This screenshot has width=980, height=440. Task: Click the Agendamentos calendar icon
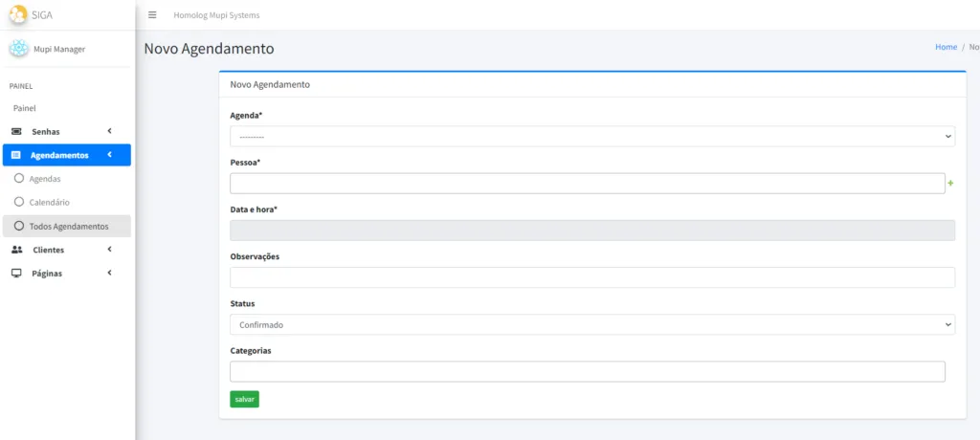click(x=16, y=155)
